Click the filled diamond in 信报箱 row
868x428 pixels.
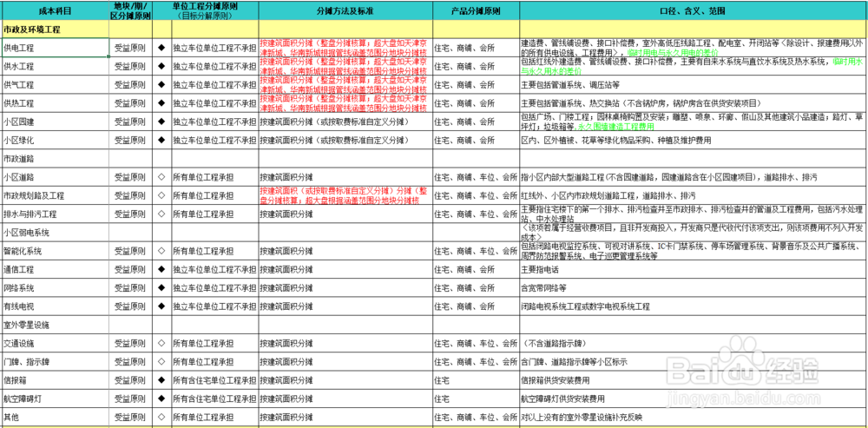tap(161, 380)
